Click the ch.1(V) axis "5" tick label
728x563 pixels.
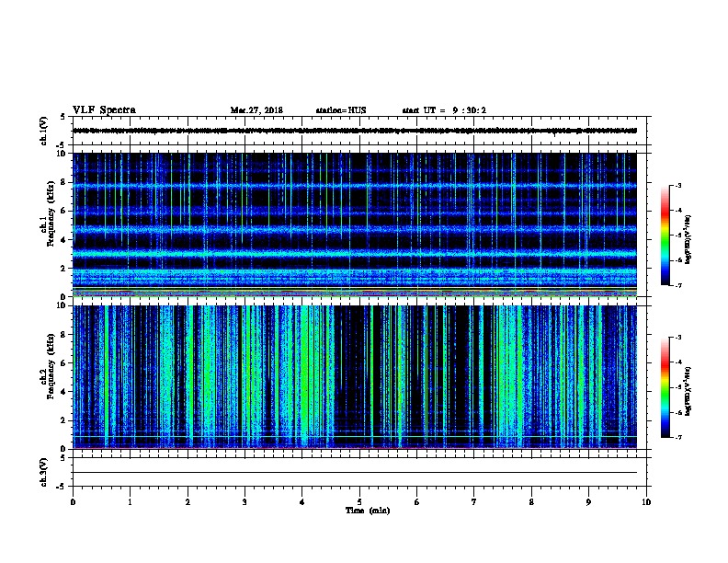pyautogui.click(x=63, y=117)
